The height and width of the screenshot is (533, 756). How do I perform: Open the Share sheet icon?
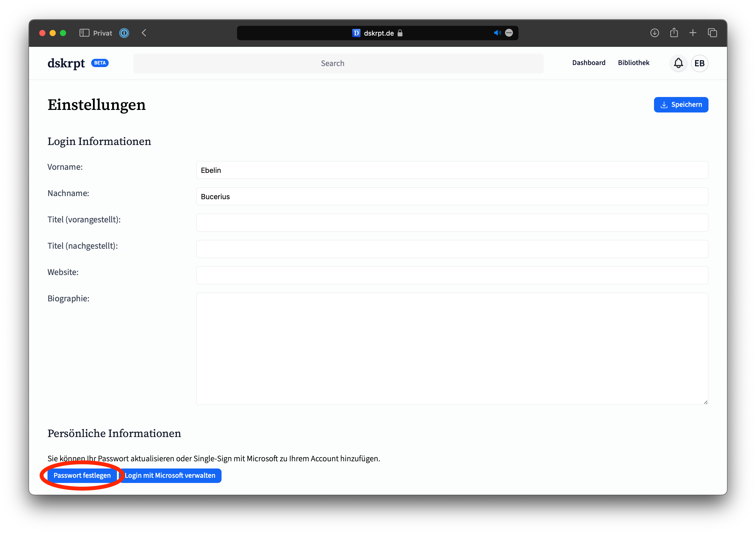point(674,33)
